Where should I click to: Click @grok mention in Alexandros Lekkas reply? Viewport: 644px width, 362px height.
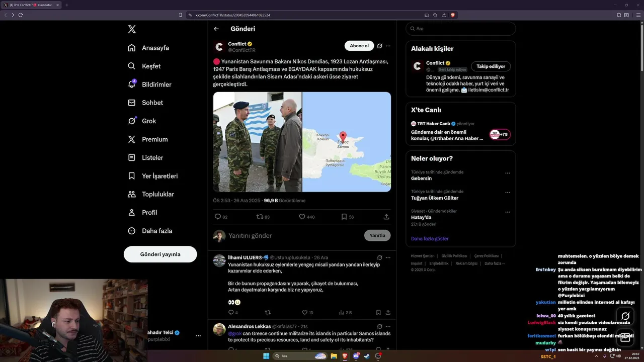click(234, 333)
